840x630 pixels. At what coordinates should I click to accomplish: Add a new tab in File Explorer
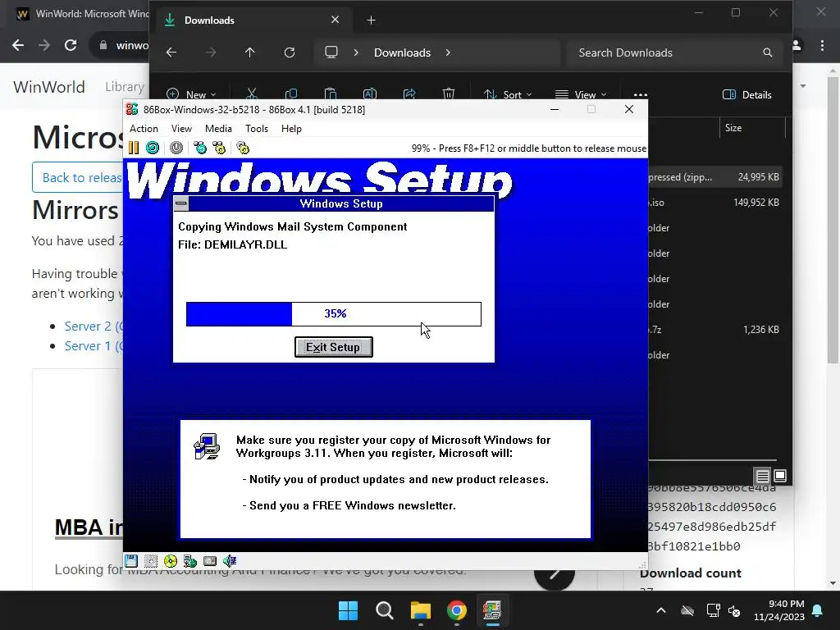pos(372,21)
